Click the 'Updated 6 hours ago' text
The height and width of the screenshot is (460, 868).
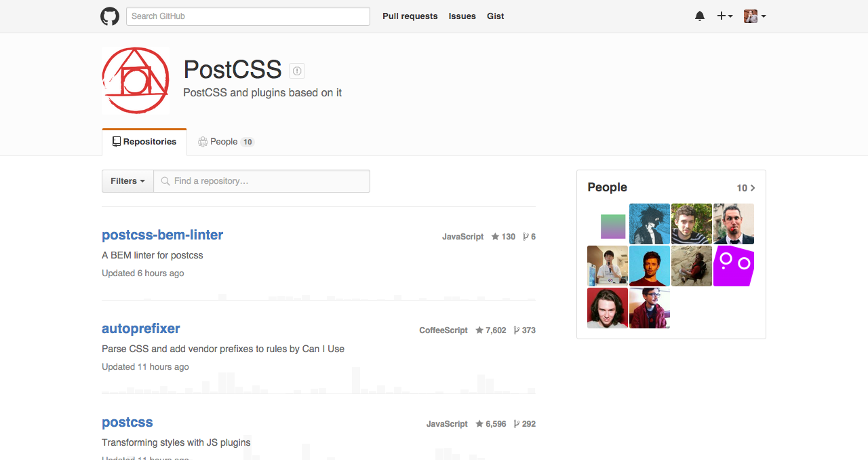click(143, 273)
